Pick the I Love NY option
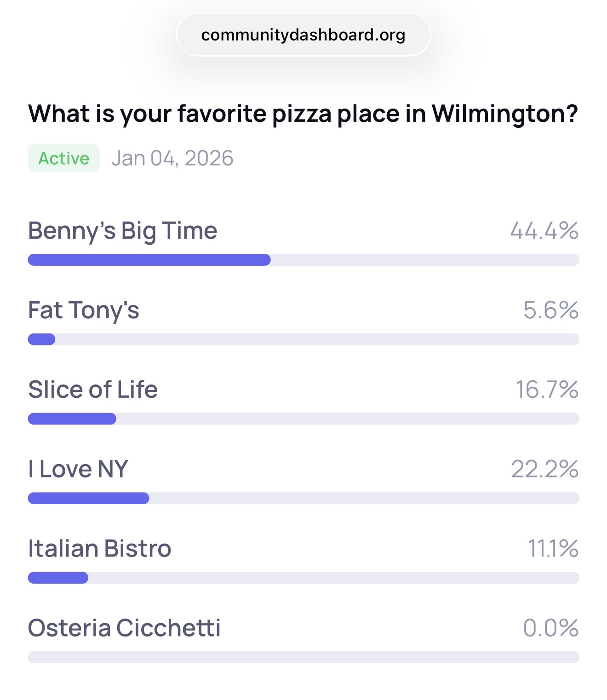This screenshot has width=607, height=700. point(78,470)
